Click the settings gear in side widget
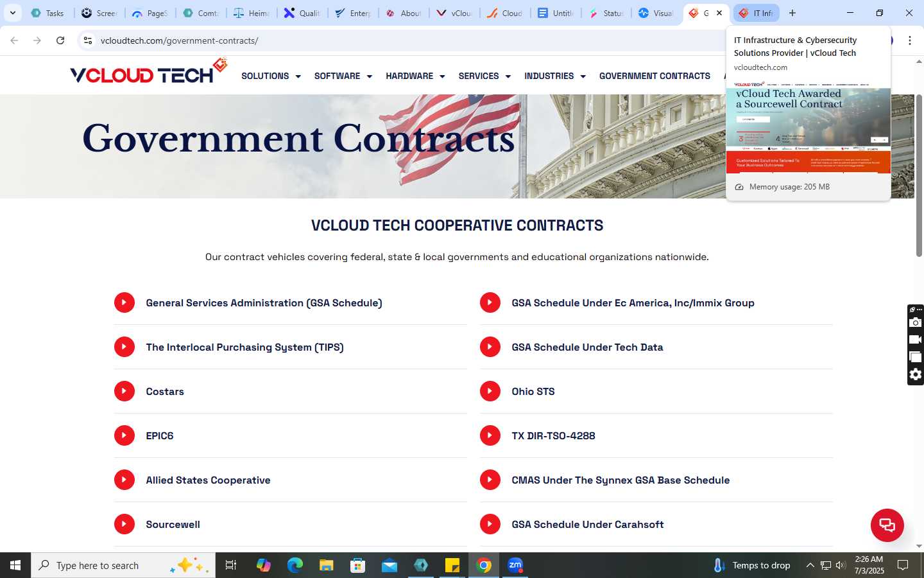924x578 pixels. coord(916,374)
